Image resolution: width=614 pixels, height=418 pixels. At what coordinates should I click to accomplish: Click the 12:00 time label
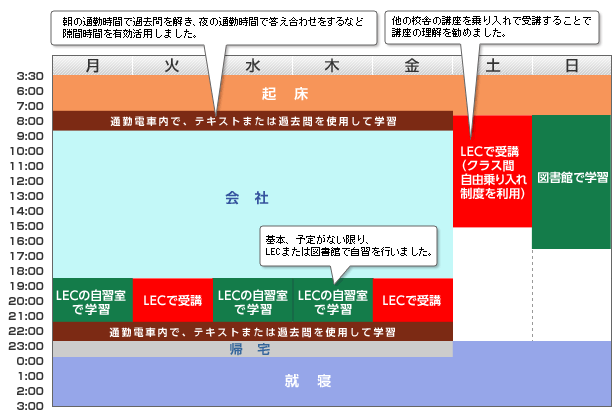coord(27,181)
